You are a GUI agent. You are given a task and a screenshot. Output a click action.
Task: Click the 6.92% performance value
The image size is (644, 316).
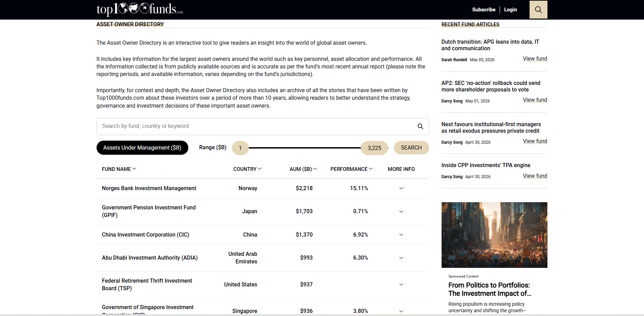360,235
